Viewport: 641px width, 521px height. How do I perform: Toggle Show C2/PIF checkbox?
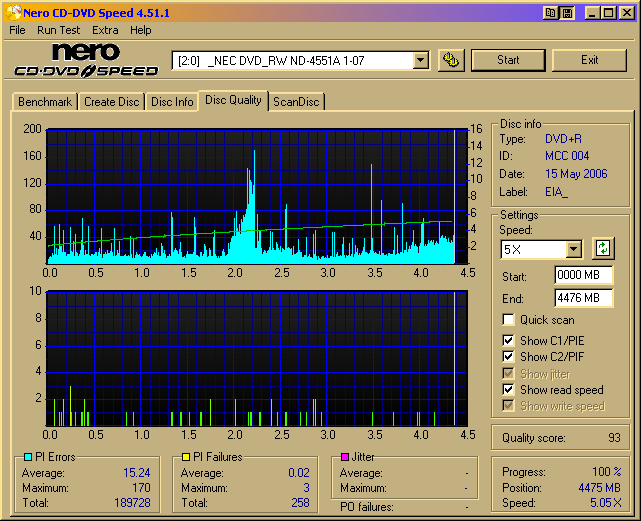click(x=509, y=356)
